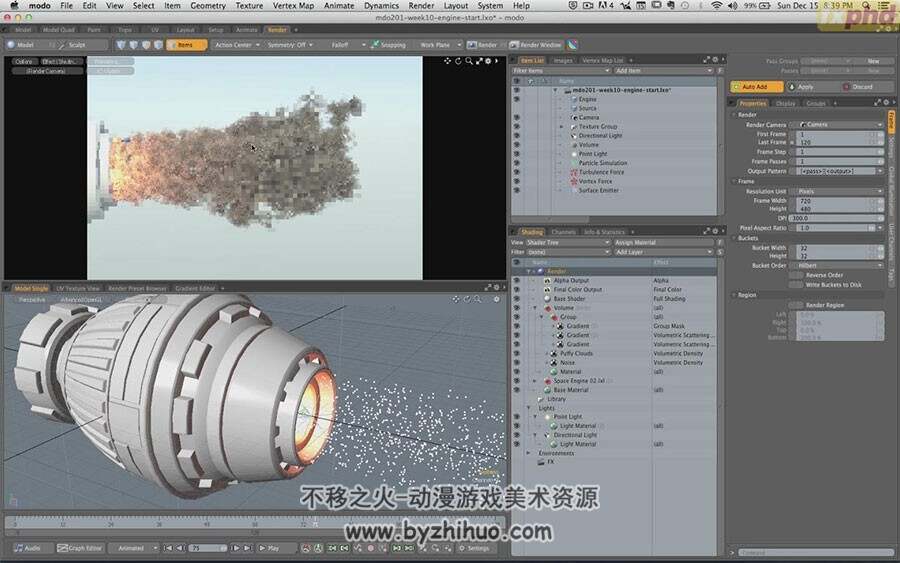The height and width of the screenshot is (563, 900).
Task: Switch to the Channels tab
Action: click(x=563, y=232)
